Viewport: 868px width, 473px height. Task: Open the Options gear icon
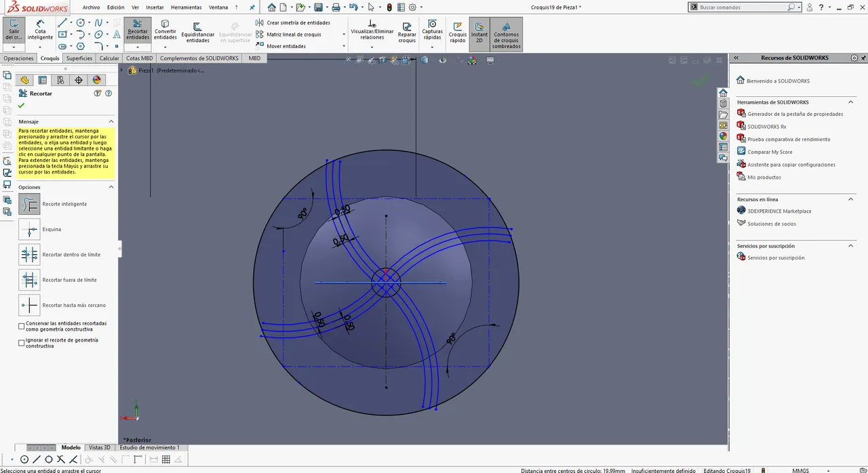pyautogui.click(x=412, y=7)
